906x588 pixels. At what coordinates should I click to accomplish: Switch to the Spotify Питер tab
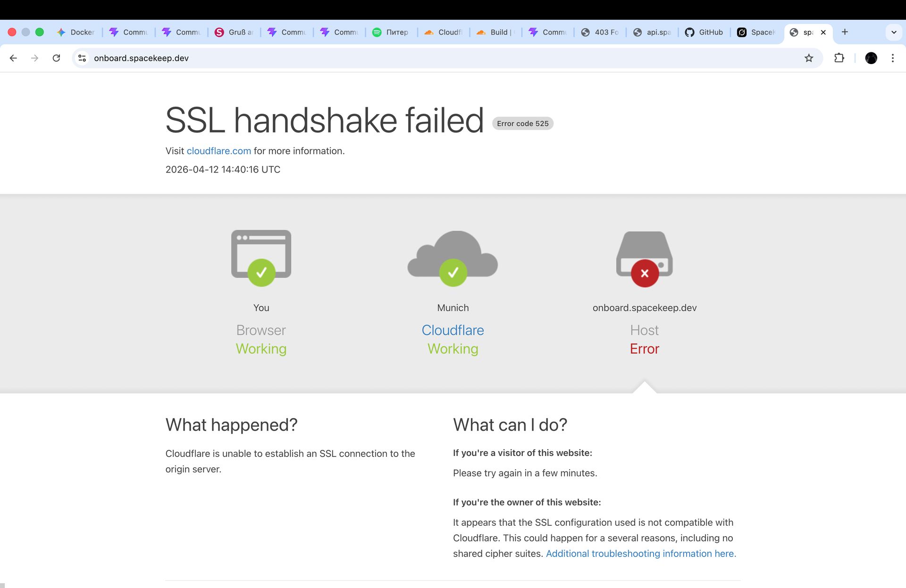pyautogui.click(x=391, y=32)
